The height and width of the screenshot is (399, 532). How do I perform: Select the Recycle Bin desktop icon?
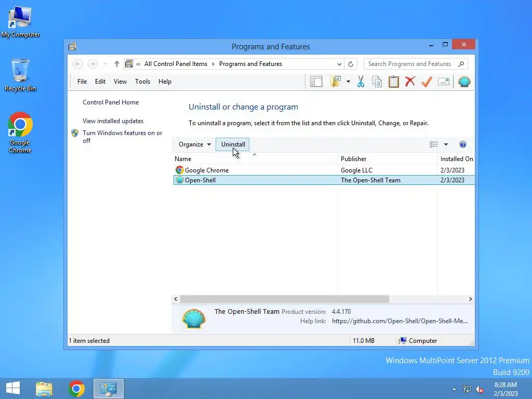(x=20, y=75)
